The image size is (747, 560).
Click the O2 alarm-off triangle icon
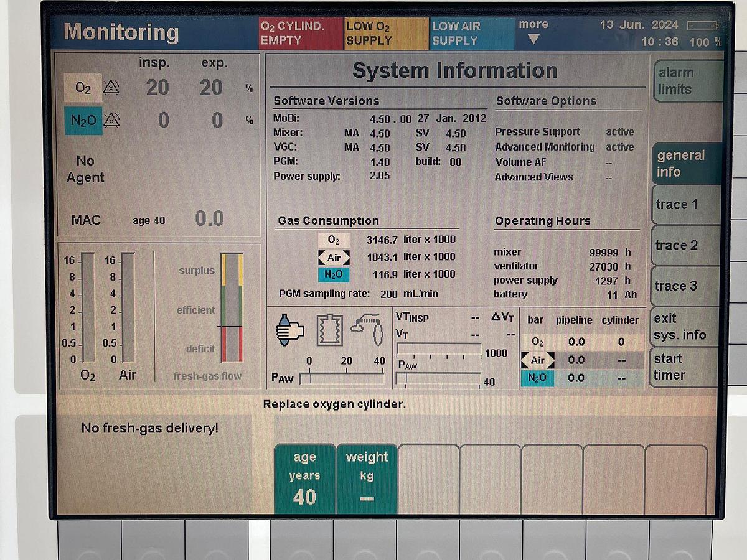point(111,87)
